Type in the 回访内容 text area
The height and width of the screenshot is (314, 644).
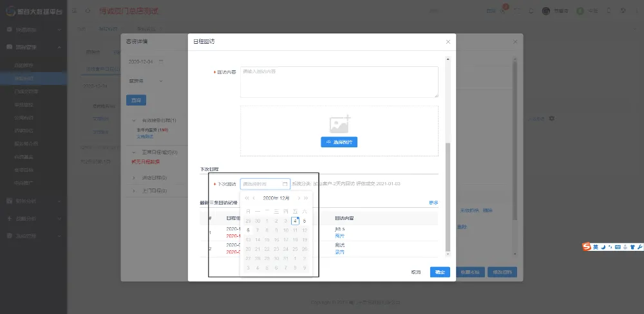(x=339, y=82)
